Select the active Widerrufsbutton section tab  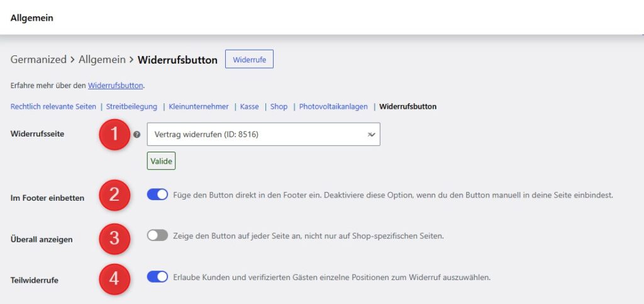pos(408,106)
